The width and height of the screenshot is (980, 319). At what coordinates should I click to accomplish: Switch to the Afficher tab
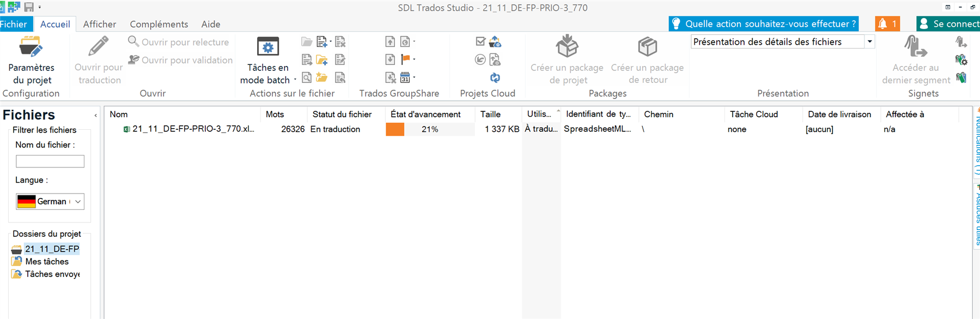point(100,24)
